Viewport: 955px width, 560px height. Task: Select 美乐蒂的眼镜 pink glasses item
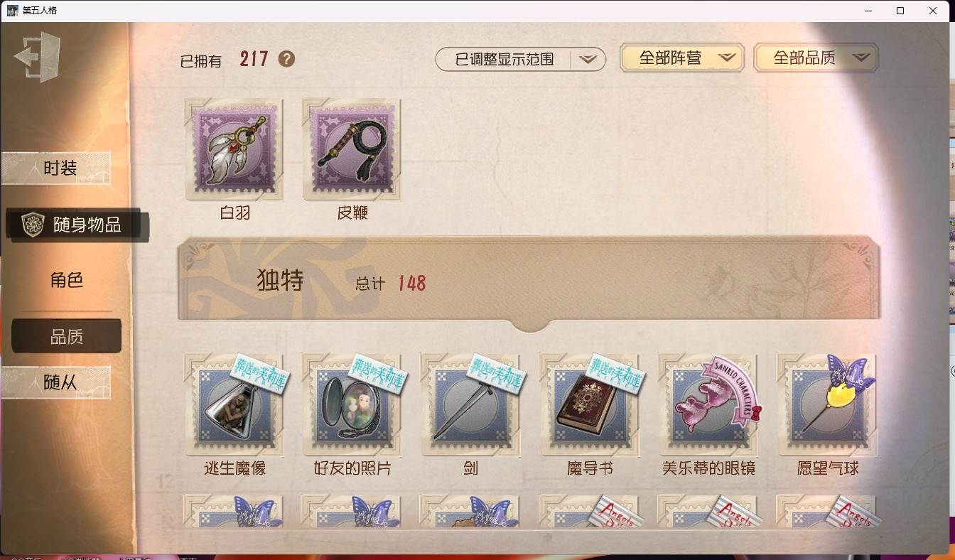click(708, 404)
